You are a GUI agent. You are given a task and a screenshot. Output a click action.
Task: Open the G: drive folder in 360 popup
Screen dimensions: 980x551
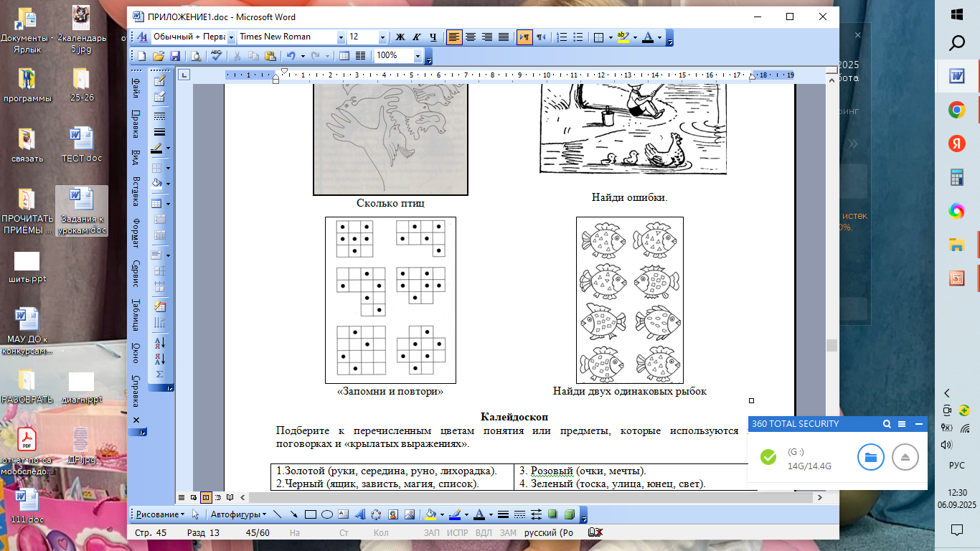[x=870, y=457]
